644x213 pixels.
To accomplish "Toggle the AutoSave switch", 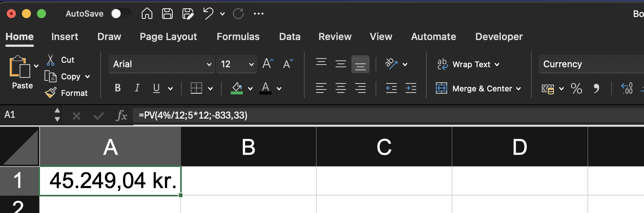I will point(121,14).
